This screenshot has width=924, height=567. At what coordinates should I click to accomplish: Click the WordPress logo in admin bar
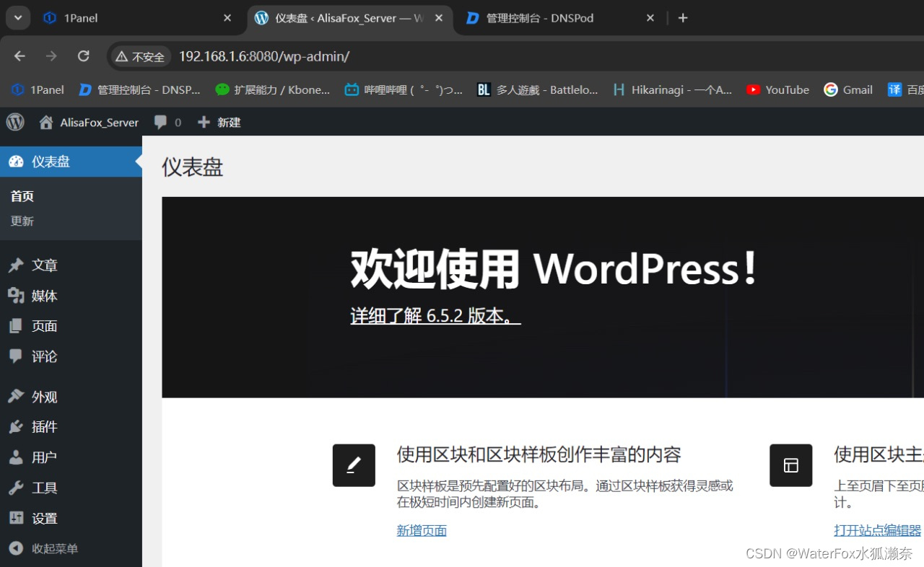coord(15,122)
